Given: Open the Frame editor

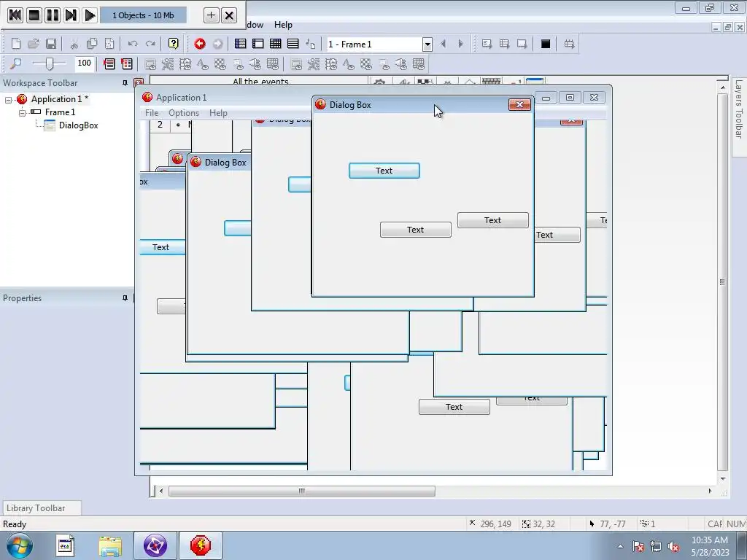Looking at the screenshot, I should tap(258, 44).
